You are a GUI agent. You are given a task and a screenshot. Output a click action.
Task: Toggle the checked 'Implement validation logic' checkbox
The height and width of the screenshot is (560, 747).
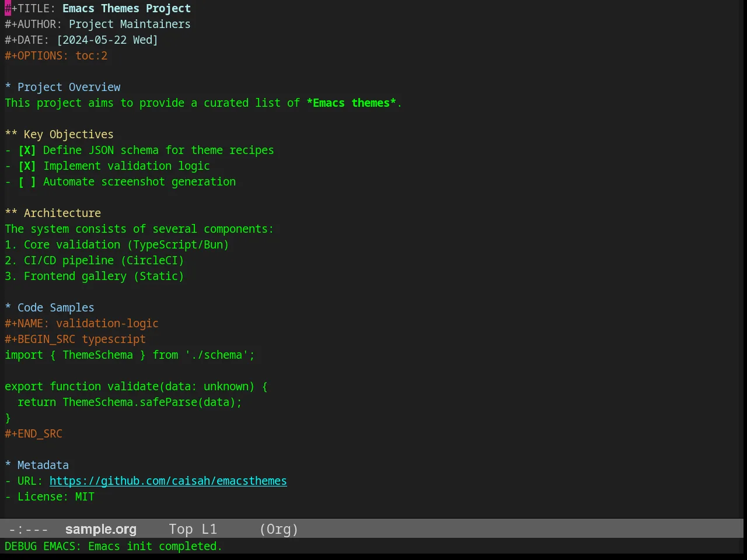pyautogui.click(x=27, y=166)
